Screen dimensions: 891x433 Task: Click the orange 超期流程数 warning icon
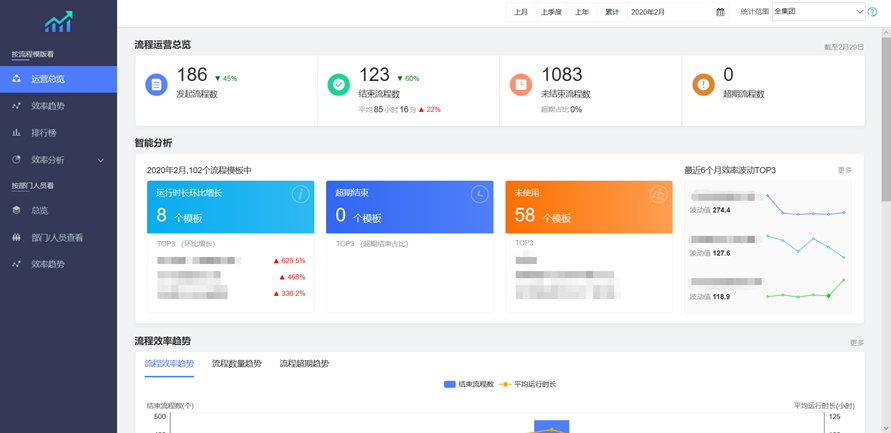703,85
